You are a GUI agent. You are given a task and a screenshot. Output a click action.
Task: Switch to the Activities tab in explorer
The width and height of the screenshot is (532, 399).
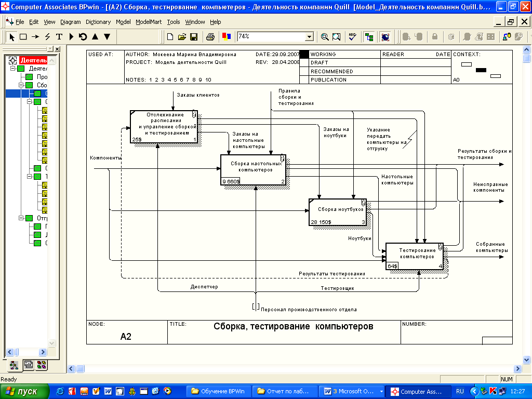[14, 365]
